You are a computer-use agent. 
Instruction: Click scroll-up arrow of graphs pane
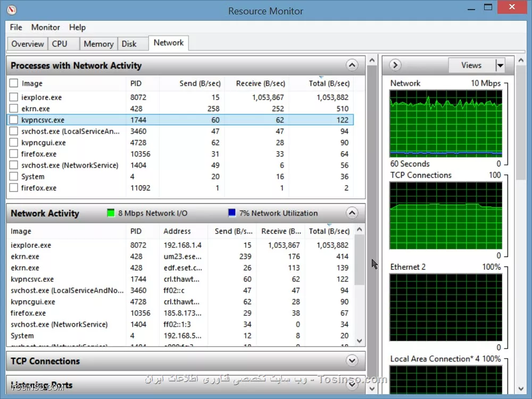(x=521, y=61)
